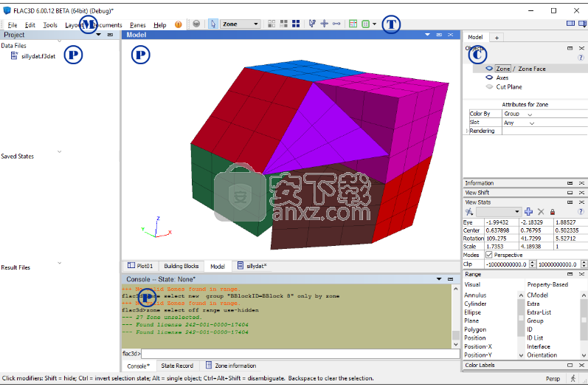Viewport: 588px width, 387px height.
Task: Click the distance measure tool icon
Action: click(x=336, y=24)
